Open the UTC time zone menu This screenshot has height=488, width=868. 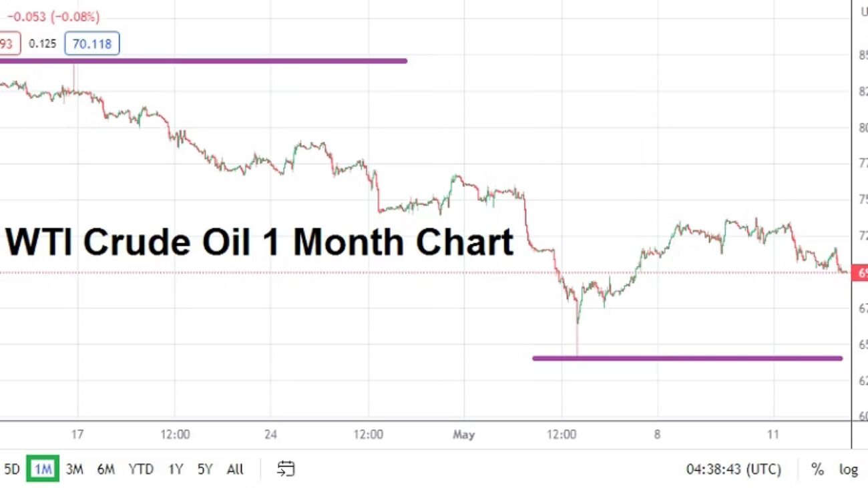733,469
